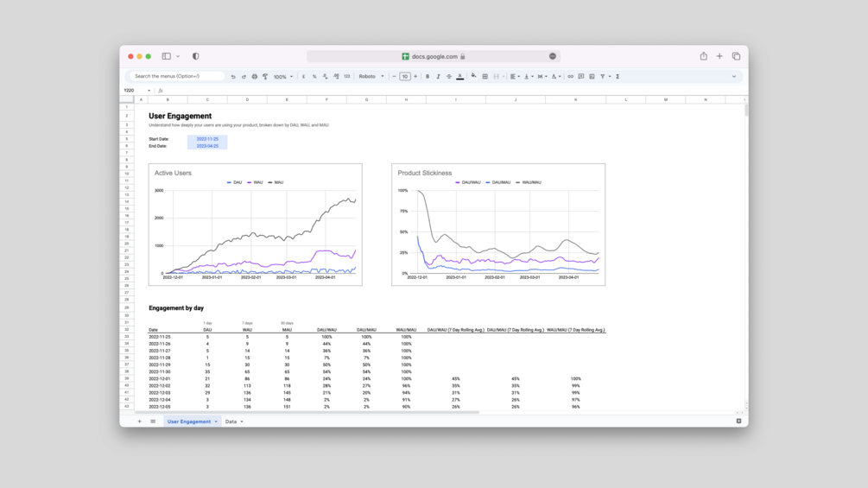The width and height of the screenshot is (868, 488).
Task: Create a filter
Action: [603, 76]
